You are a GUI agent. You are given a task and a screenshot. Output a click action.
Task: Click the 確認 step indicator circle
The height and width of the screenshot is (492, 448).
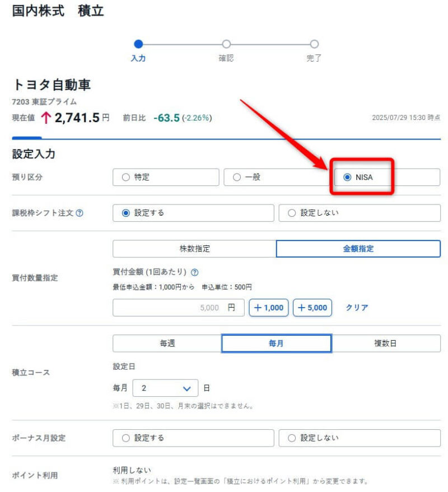[226, 44]
